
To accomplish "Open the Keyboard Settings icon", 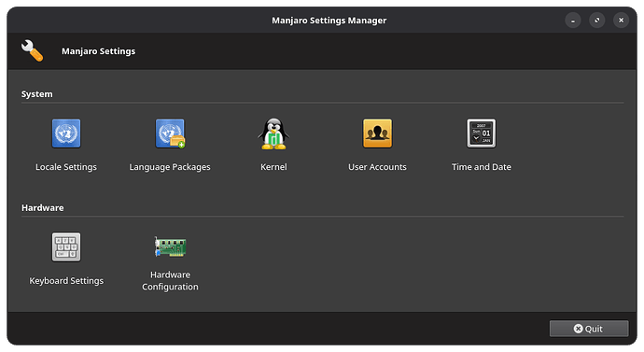I will 66,246.
